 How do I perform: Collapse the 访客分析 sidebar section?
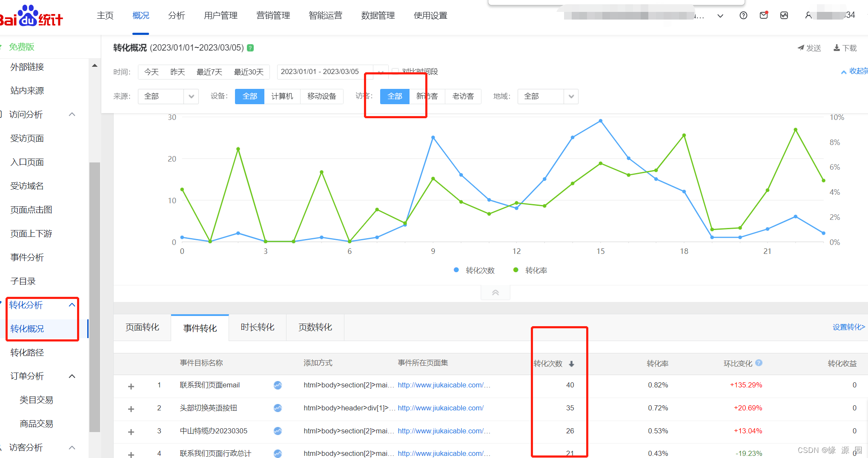point(72,448)
